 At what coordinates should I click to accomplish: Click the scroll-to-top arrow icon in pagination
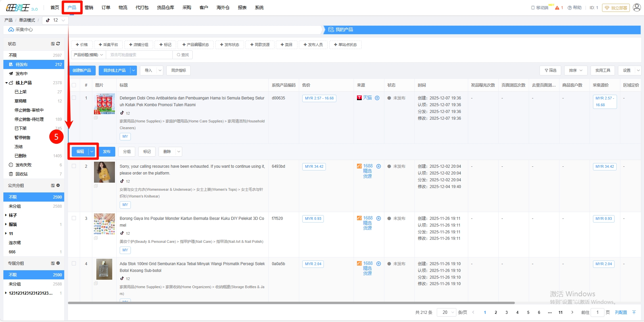[634, 312]
